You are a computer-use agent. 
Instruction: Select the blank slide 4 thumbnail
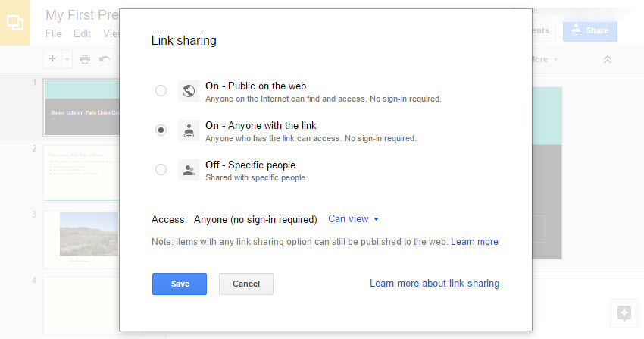point(82,306)
